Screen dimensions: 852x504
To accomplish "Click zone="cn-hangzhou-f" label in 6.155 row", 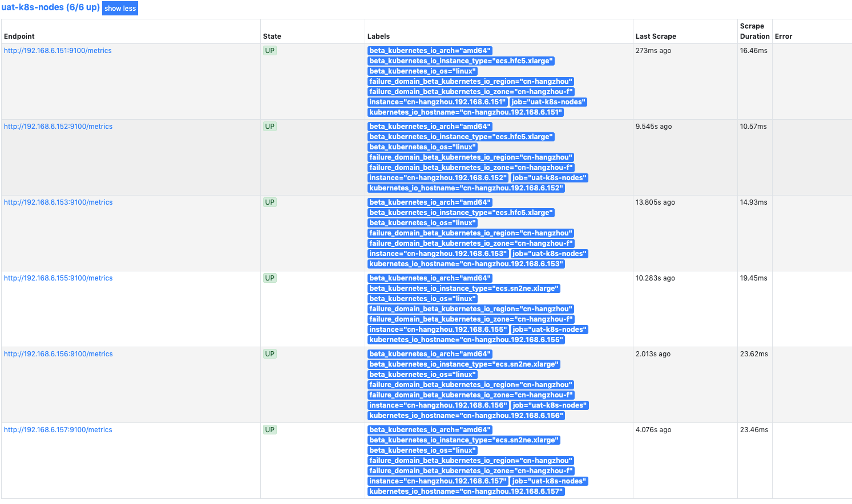I will (471, 319).
